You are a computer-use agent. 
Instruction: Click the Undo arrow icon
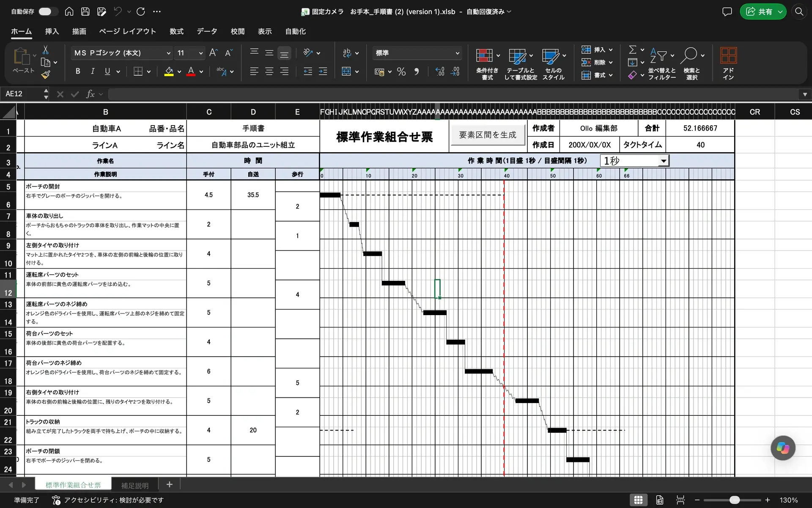coord(118,12)
